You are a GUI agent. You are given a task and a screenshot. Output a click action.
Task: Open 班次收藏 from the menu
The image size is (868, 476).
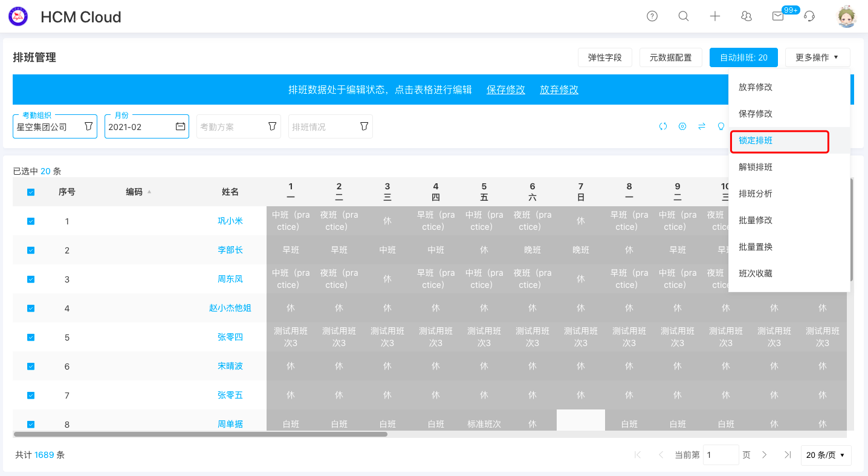(789, 273)
